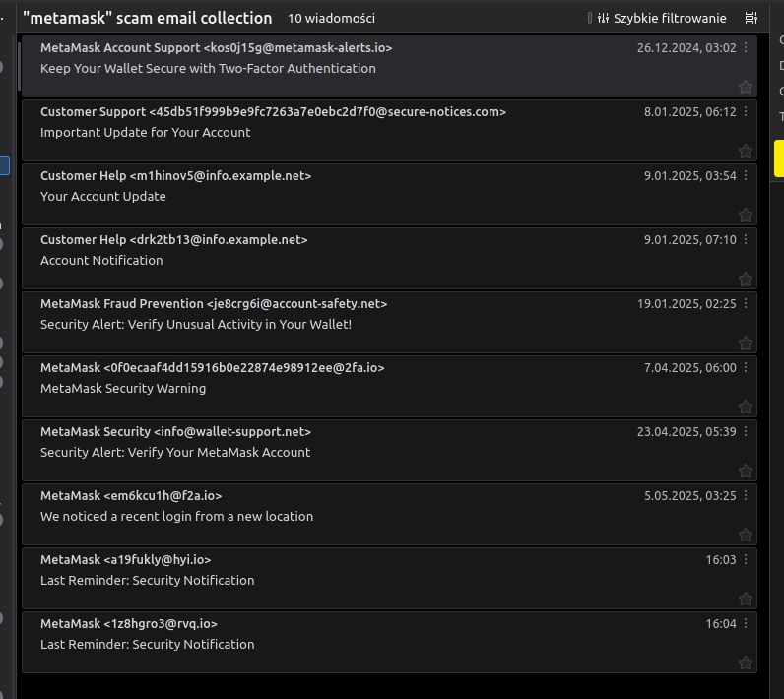Star the Verify Your MetaMask Account email
Viewport: 784px width, 699px height.
tap(745, 471)
